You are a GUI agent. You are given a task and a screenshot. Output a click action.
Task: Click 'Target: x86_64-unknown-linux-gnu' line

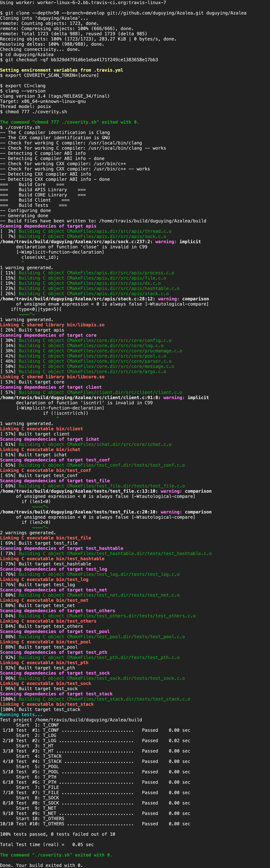[43, 101]
